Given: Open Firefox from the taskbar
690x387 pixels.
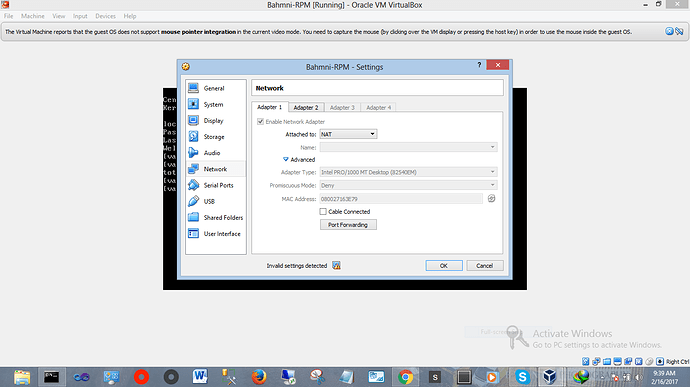Looking at the screenshot, I should pos(259,377).
